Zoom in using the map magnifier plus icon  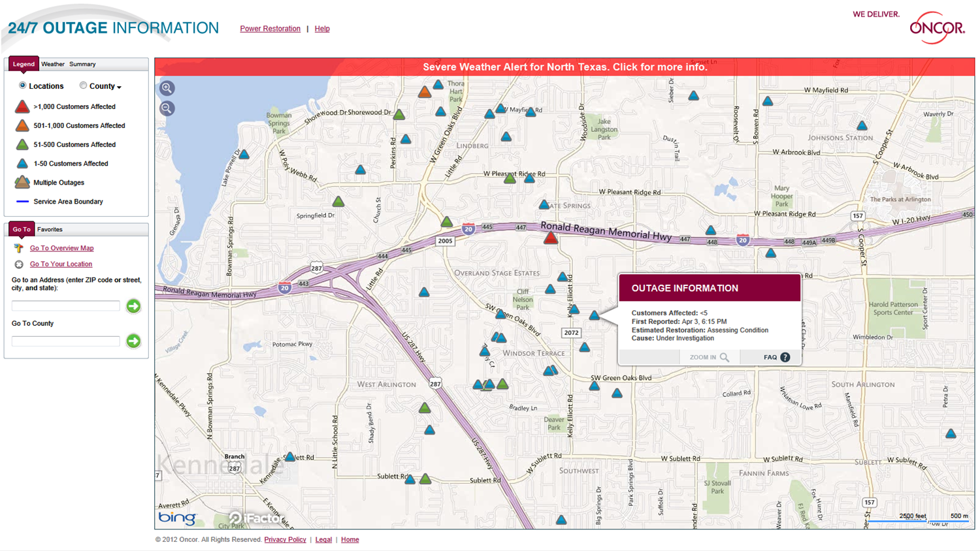pyautogui.click(x=167, y=88)
